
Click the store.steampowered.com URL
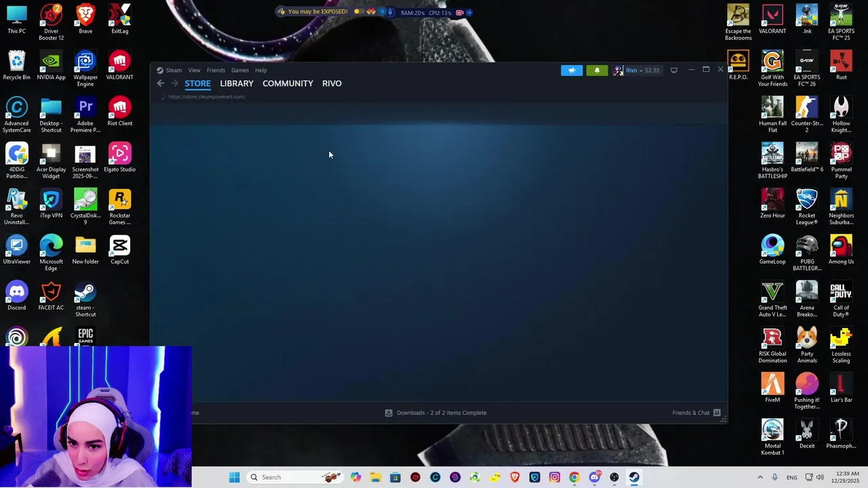pos(207,97)
